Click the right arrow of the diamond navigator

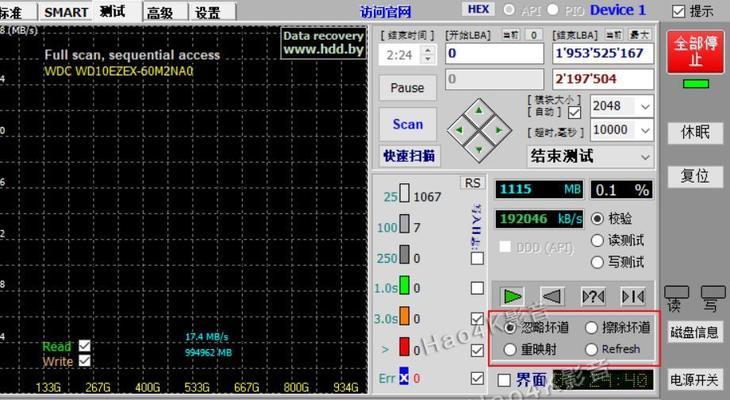click(x=499, y=130)
